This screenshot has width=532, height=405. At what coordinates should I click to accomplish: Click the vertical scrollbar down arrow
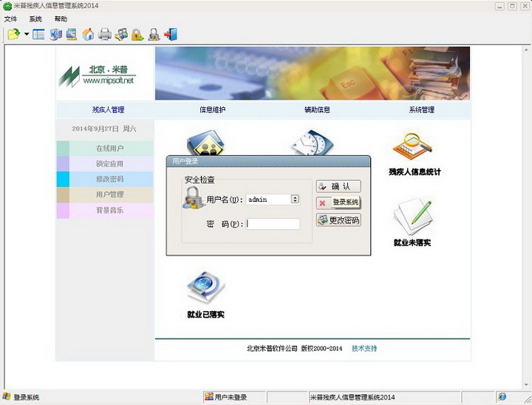click(x=526, y=384)
